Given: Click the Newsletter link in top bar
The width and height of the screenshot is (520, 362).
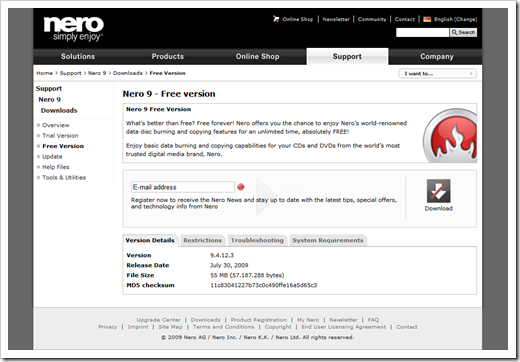Looking at the screenshot, I should click(x=336, y=19).
